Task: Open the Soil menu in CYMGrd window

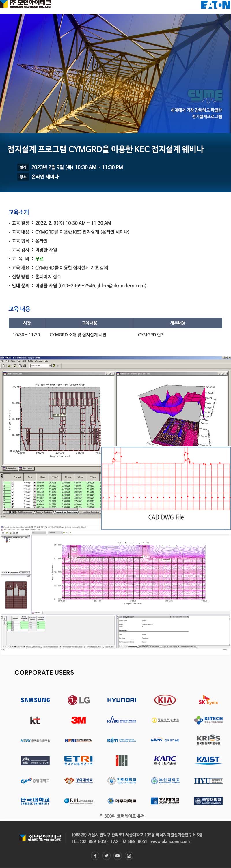Action: coord(19,361)
